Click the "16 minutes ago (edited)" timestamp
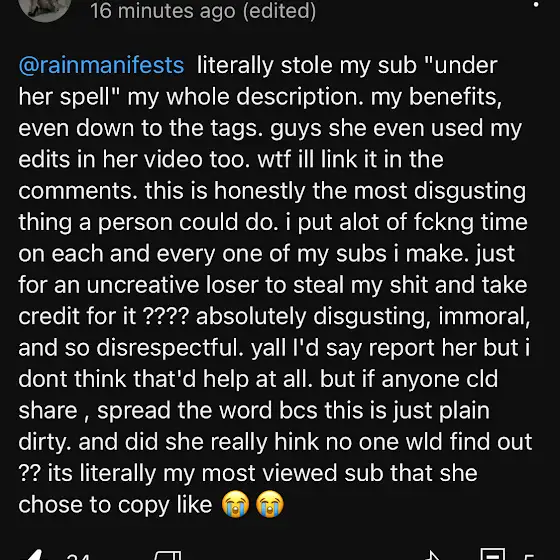The height and width of the screenshot is (560, 560). tap(203, 11)
